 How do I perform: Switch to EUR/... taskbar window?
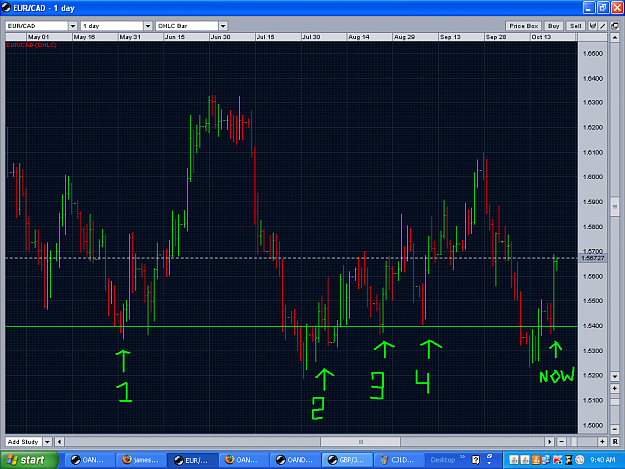193,460
